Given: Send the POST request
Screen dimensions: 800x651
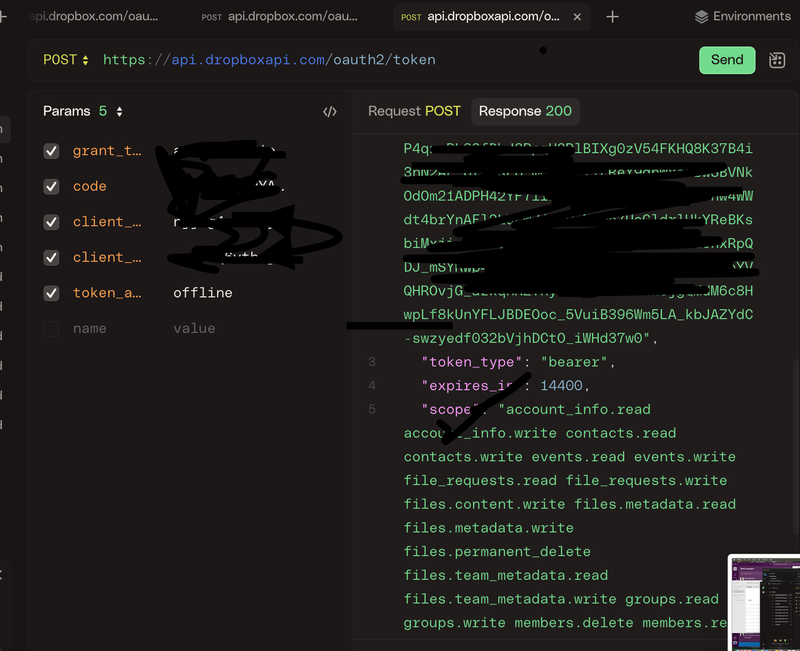Looking at the screenshot, I should pyautogui.click(x=727, y=60).
